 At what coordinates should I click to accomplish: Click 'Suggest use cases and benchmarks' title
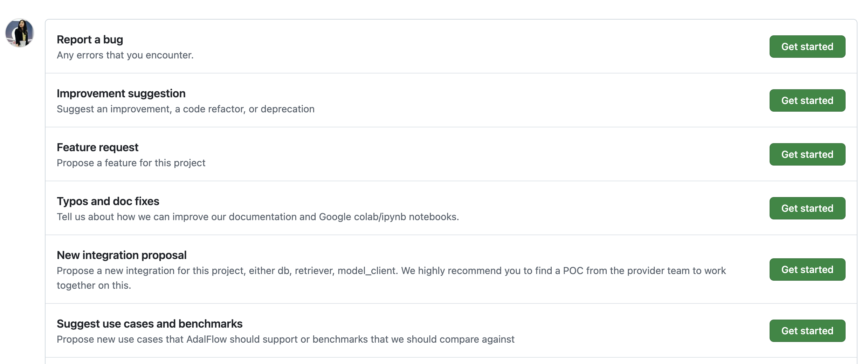click(150, 324)
